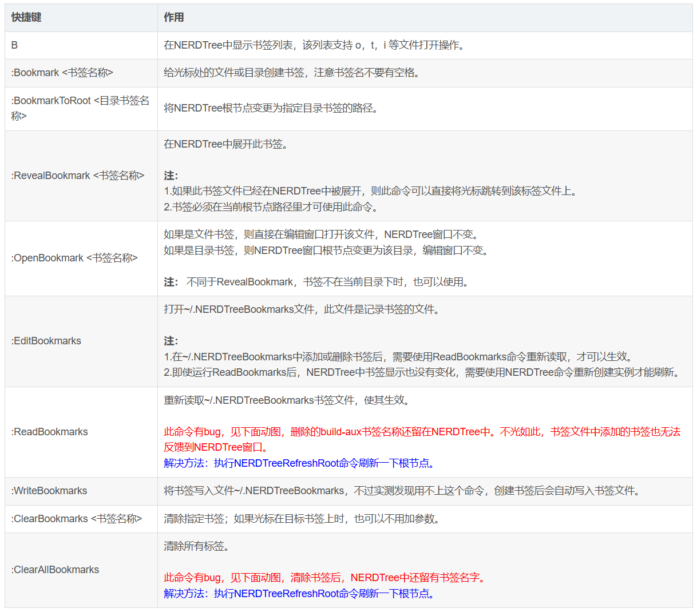Select the :ClearBookmarks <书签名称> command cell
697x616 pixels.
(81, 519)
